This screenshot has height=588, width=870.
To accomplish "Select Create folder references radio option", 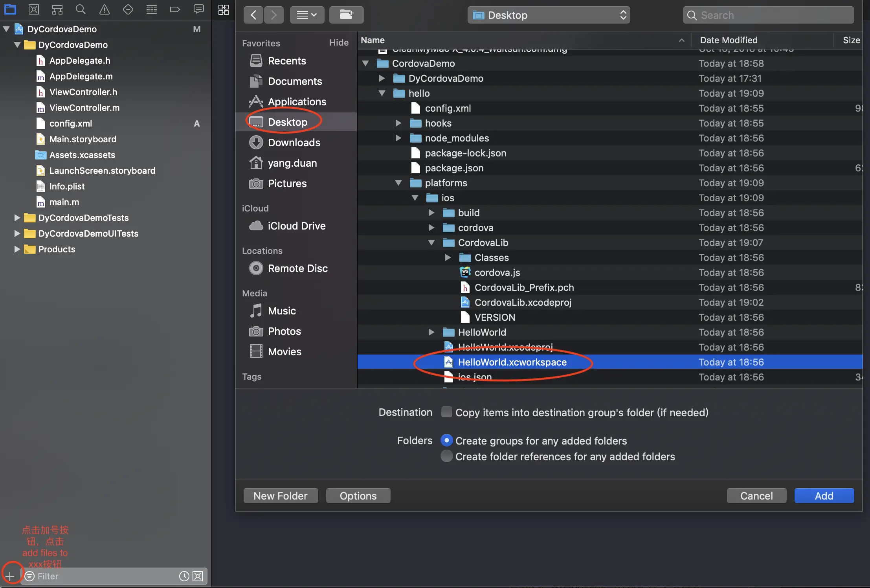I will coord(446,456).
